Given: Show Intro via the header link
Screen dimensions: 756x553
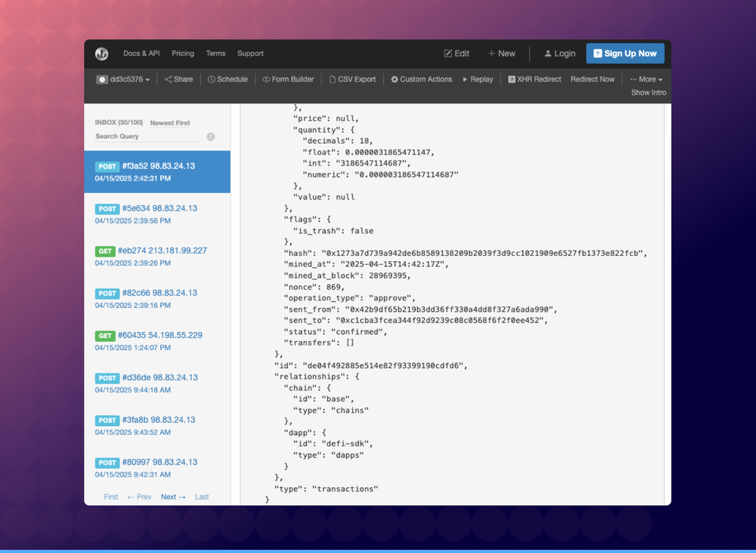Looking at the screenshot, I should pyautogui.click(x=648, y=92).
